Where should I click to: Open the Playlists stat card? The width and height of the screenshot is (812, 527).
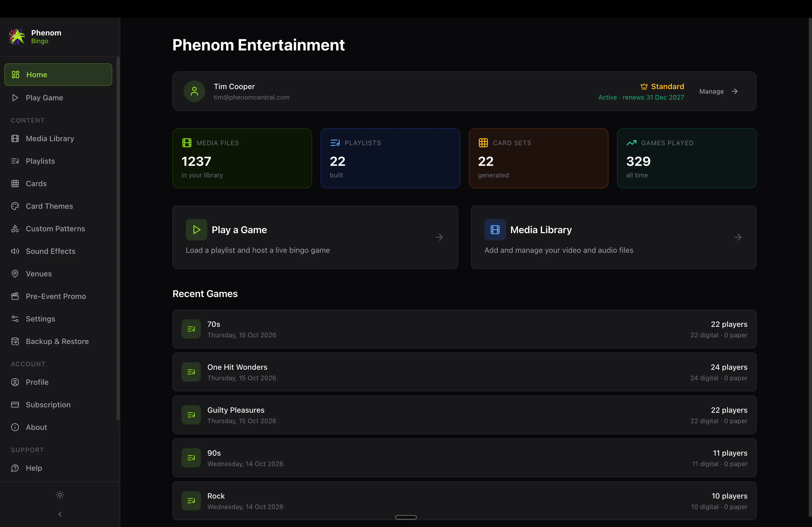390,158
